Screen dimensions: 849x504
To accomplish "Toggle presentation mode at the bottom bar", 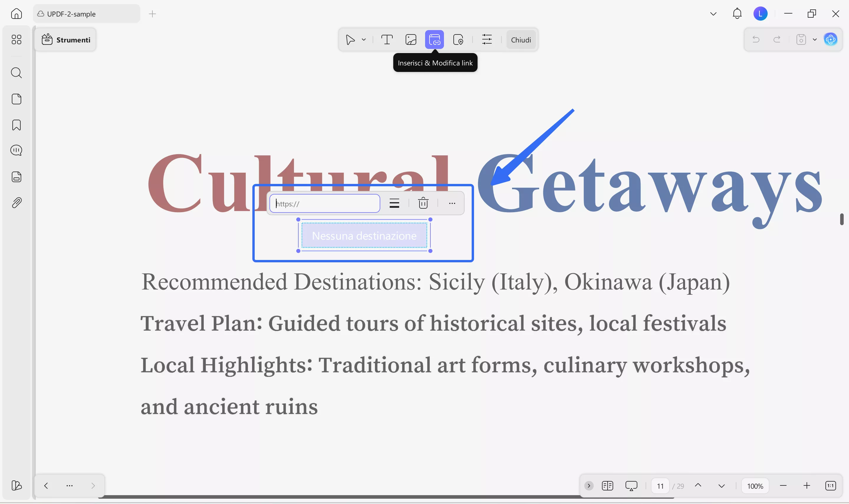I will point(631,485).
